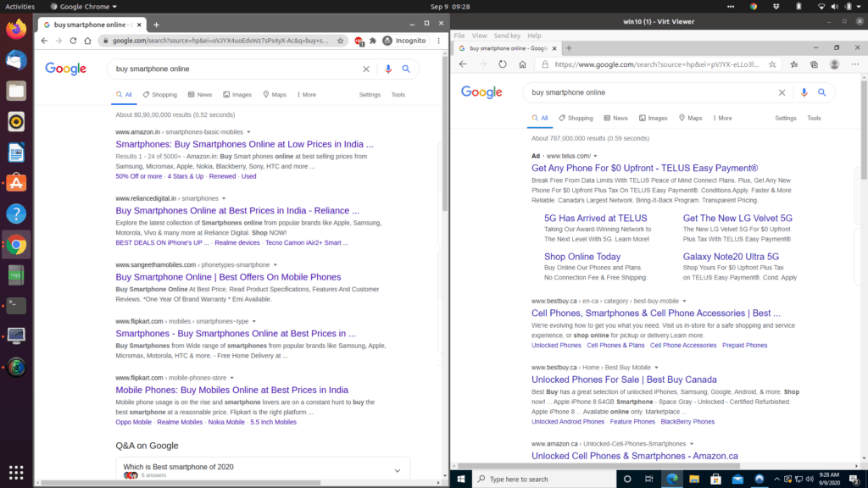Open the File menu in Virt Viewer

coord(459,36)
